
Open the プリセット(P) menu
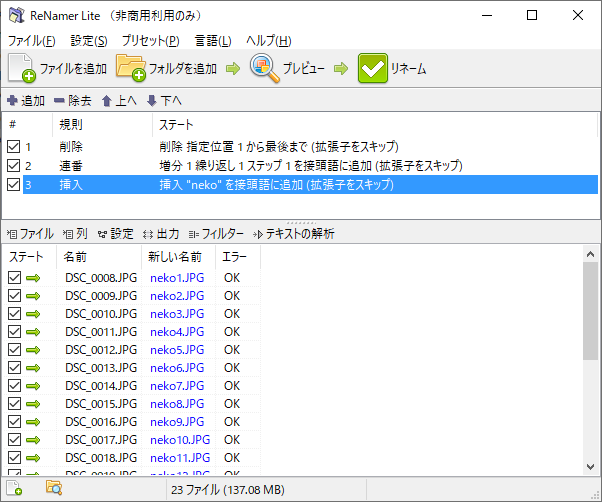coord(151,41)
